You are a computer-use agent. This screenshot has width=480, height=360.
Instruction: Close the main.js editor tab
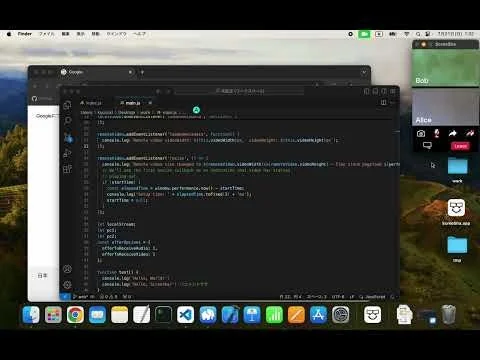tap(150, 103)
